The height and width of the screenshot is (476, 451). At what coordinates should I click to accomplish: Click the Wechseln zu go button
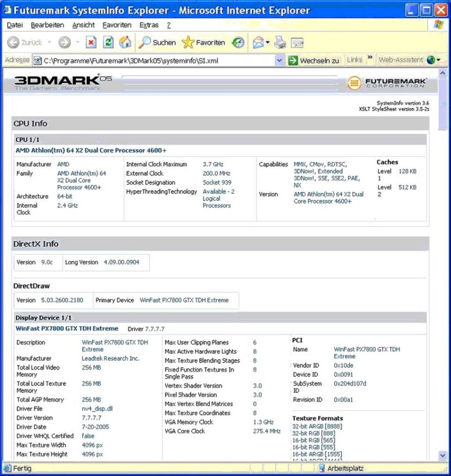click(x=314, y=60)
